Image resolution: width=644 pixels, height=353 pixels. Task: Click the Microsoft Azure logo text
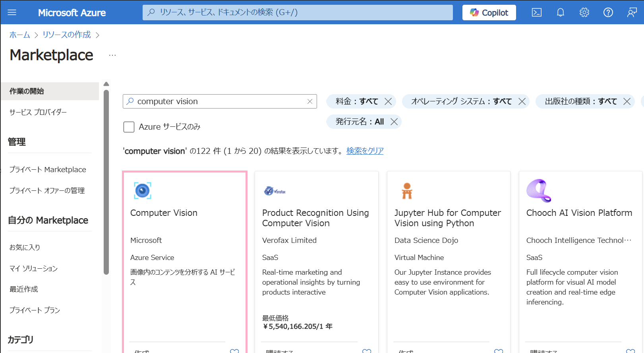(x=72, y=13)
